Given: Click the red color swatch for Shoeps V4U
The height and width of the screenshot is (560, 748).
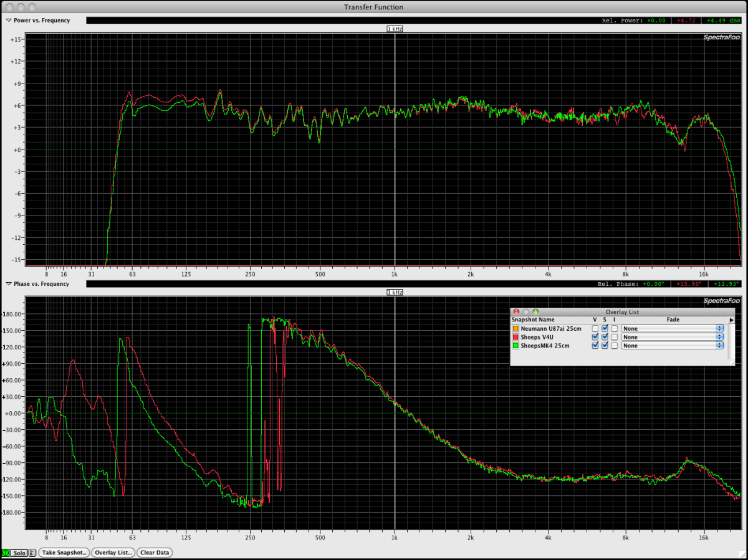Looking at the screenshot, I should [515, 337].
